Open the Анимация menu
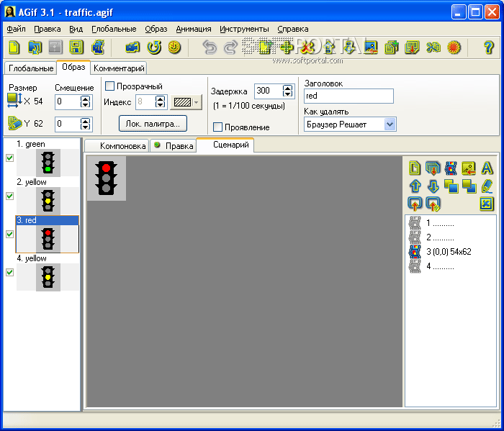The width and height of the screenshot is (504, 431). click(x=193, y=29)
